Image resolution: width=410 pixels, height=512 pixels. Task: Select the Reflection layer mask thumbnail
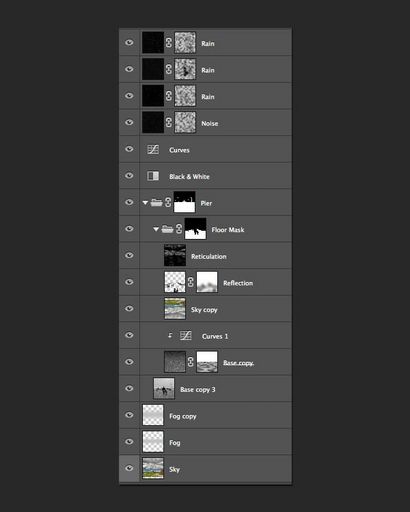[207, 282]
